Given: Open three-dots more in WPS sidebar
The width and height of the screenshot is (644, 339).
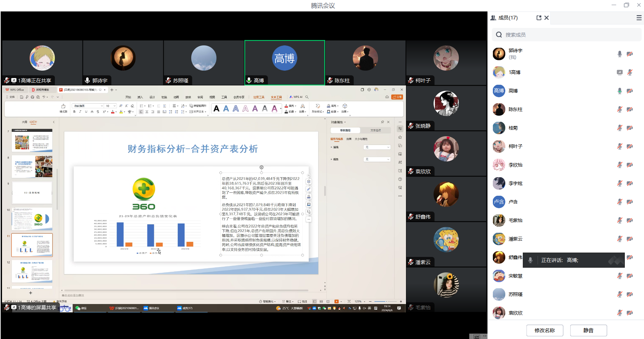Looking at the screenshot, I should [400, 196].
